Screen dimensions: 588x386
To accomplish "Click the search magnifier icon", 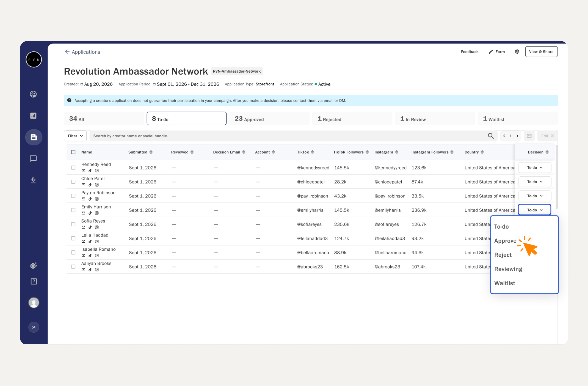I will 491,136.
